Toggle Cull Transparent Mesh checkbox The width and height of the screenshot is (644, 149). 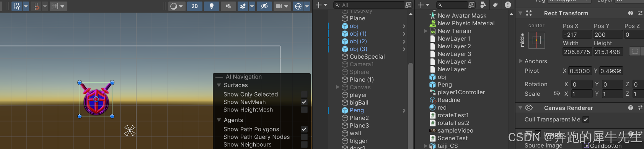586,120
